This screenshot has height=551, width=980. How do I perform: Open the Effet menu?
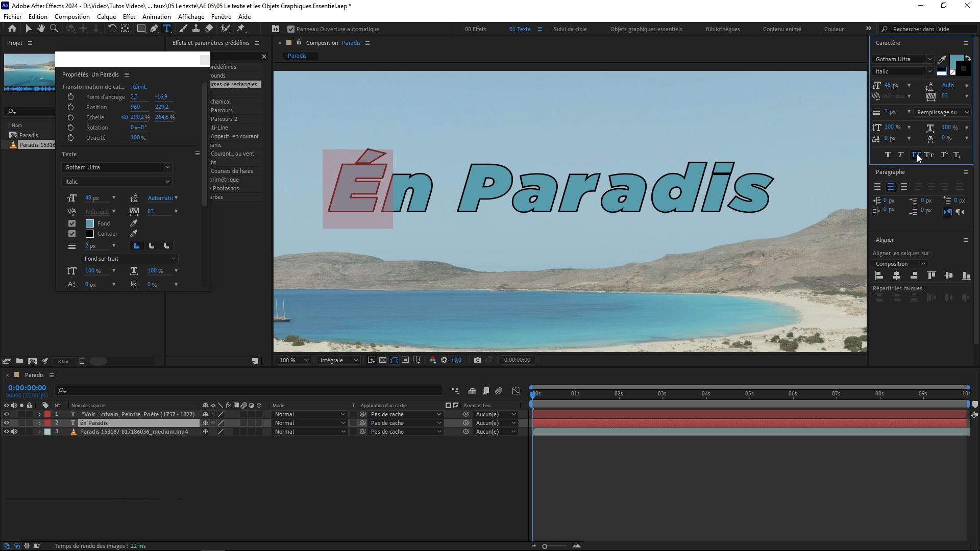[x=129, y=17]
